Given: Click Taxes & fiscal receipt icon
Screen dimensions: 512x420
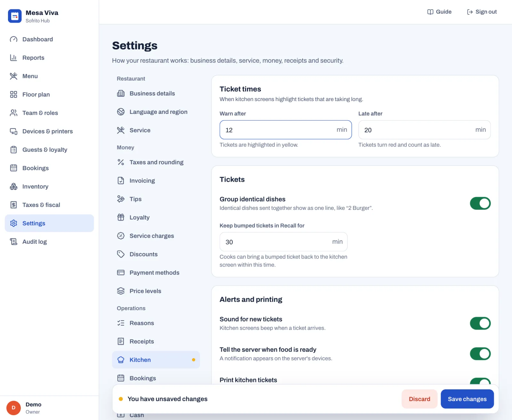Looking at the screenshot, I should click(x=13, y=205).
